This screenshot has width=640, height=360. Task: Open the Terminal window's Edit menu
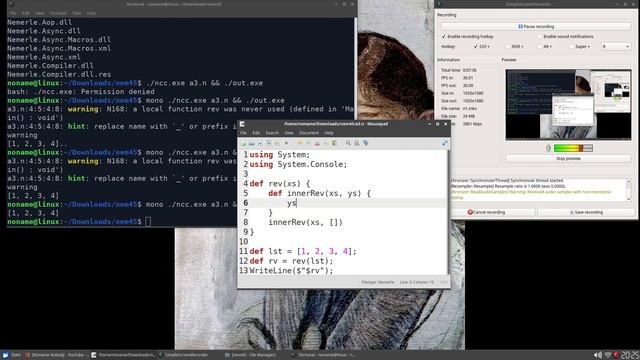coord(26,13)
